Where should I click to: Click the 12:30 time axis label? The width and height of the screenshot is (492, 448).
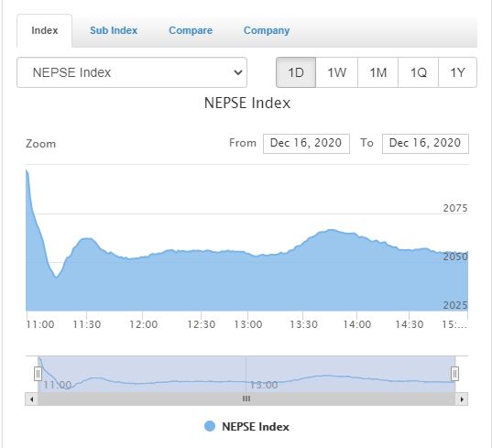pyautogui.click(x=202, y=324)
